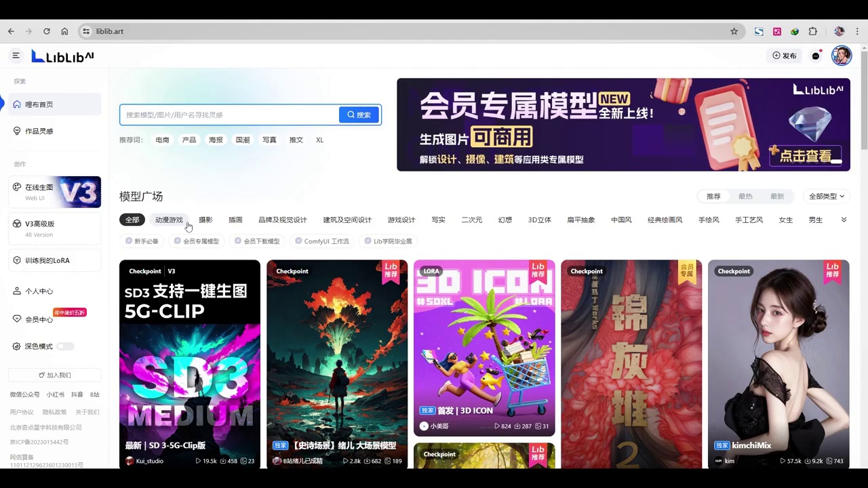
Task: Open V3高级版 sidebar entry
Action: [x=54, y=228]
